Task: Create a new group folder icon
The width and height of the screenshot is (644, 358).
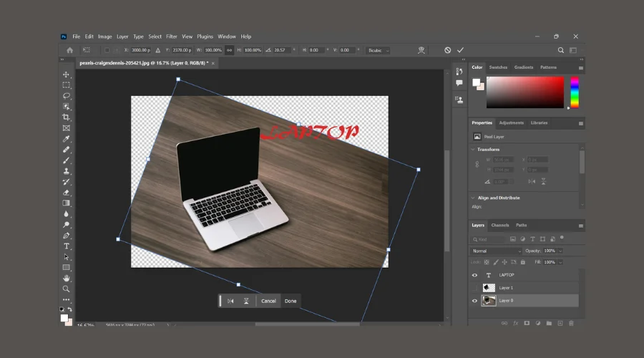Action: (549, 324)
